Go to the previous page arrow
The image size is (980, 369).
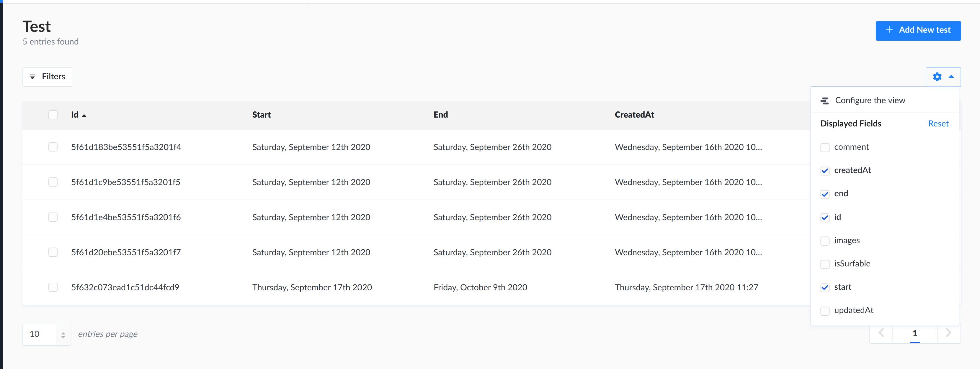[881, 333]
